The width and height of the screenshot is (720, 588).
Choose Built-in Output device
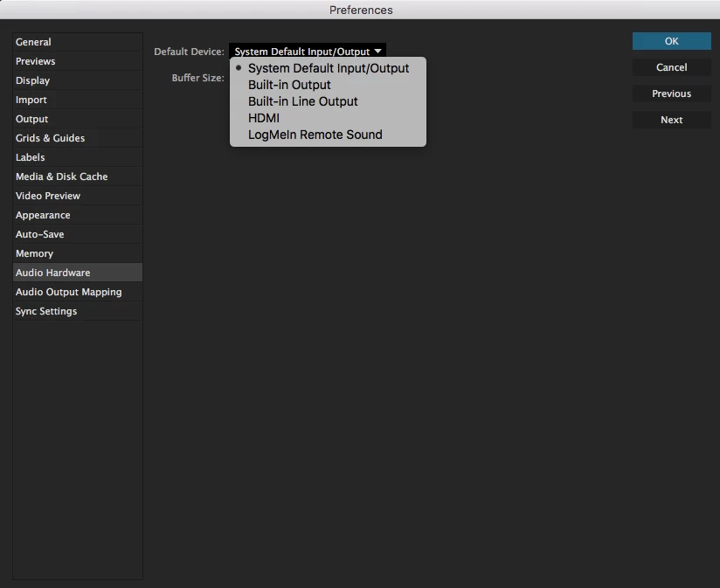coord(328,85)
